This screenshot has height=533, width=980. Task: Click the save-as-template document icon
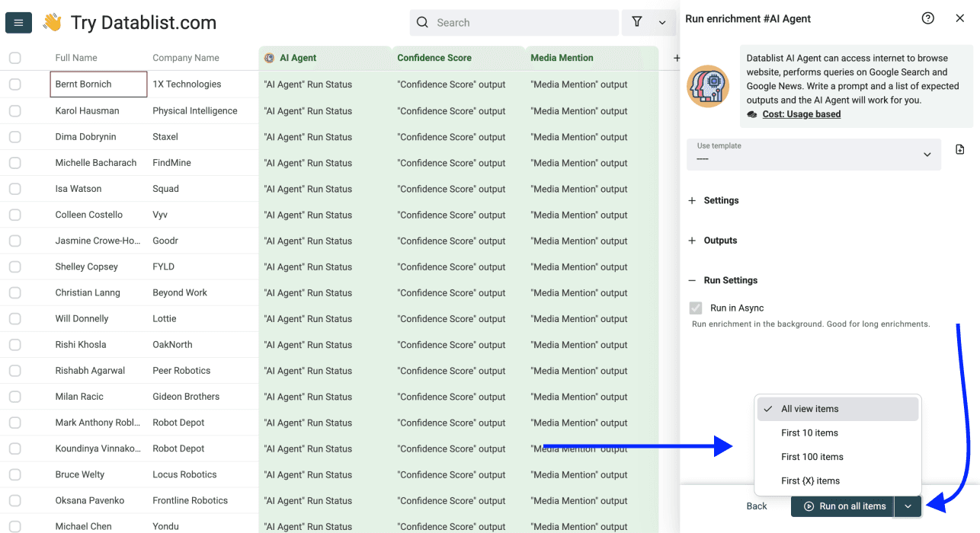click(959, 149)
